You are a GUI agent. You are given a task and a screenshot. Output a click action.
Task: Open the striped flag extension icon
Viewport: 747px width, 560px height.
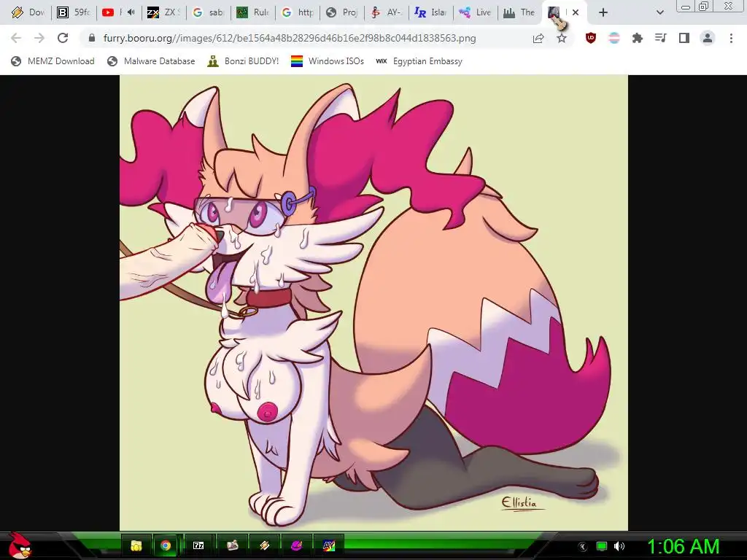pos(614,38)
